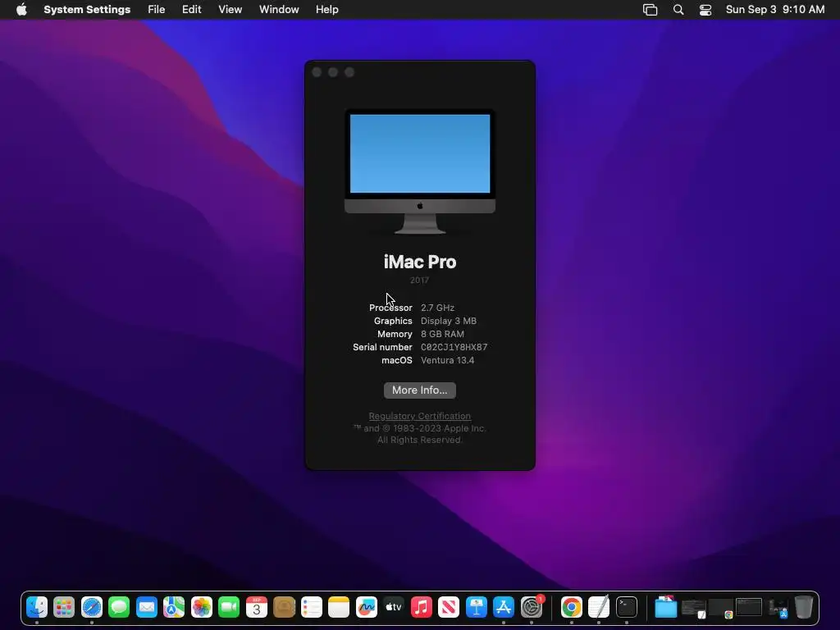Screen dimensions: 840x630
Task: Open TextEdit from the Dock
Action: [599, 607]
